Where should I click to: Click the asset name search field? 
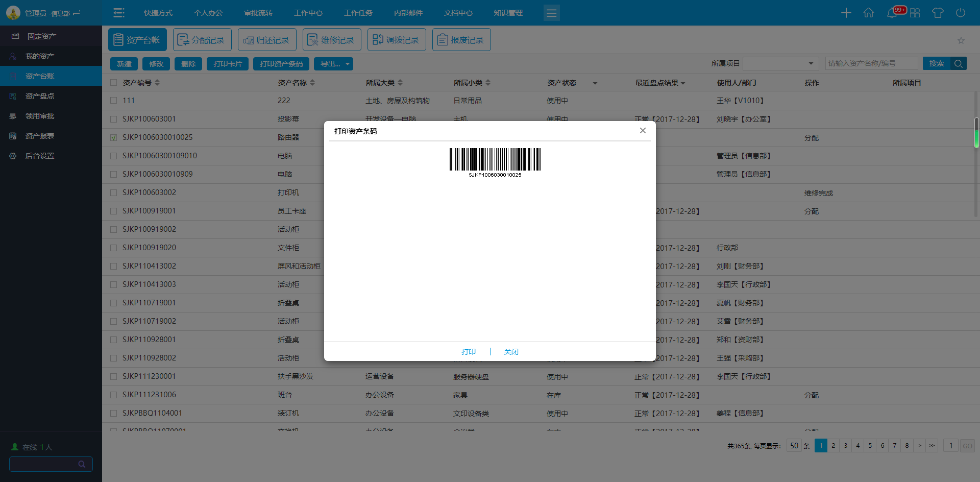click(871, 63)
